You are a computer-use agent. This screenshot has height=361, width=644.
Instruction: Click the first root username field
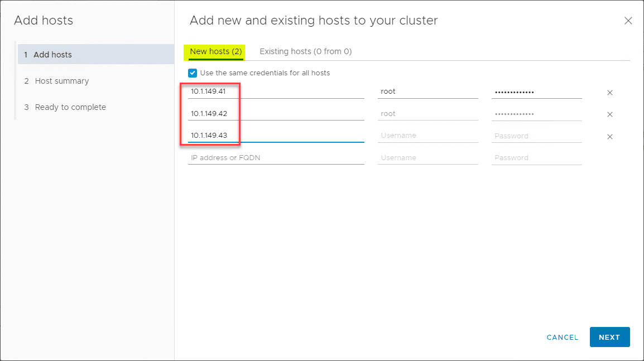pyautogui.click(x=427, y=91)
